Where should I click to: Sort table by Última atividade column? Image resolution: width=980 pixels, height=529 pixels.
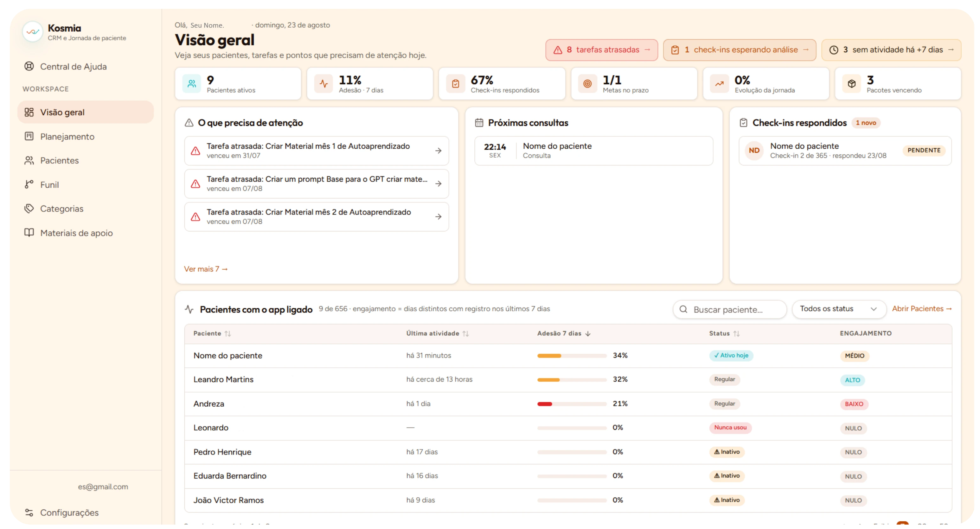pos(437,333)
